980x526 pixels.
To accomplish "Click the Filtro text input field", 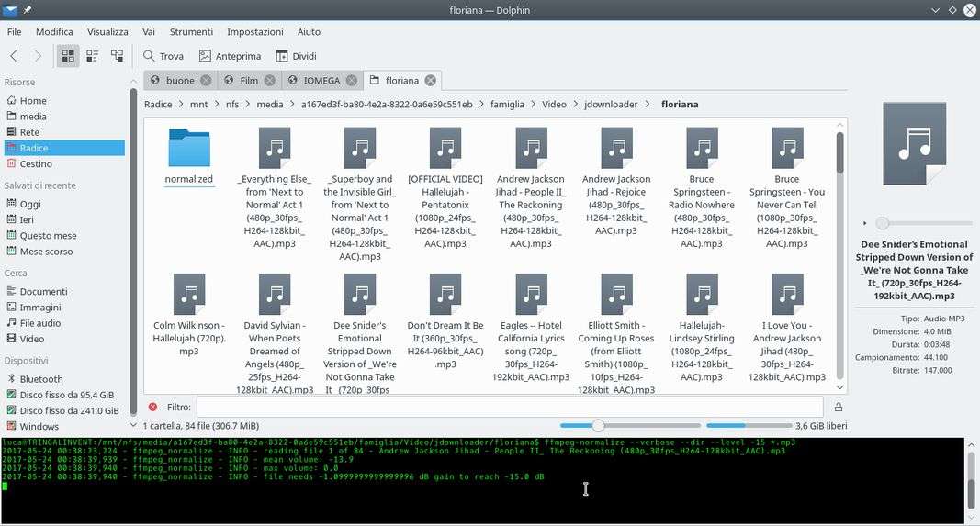I will click(x=509, y=407).
